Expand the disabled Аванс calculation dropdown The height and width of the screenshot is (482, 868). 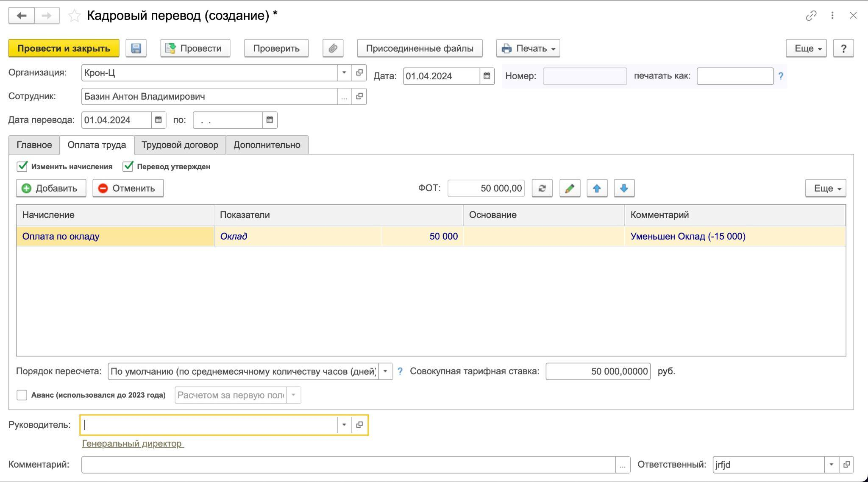[293, 395]
